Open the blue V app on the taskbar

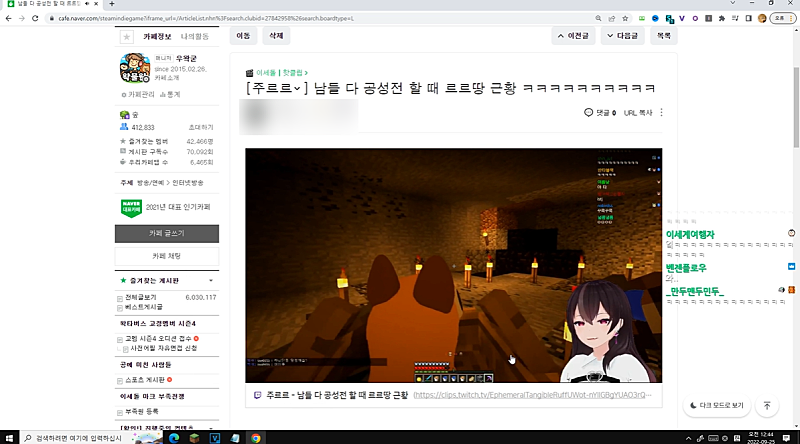click(x=215, y=438)
